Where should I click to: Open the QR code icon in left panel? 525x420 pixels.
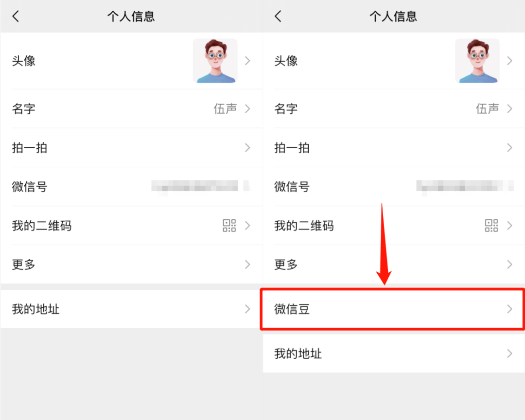[229, 226]
